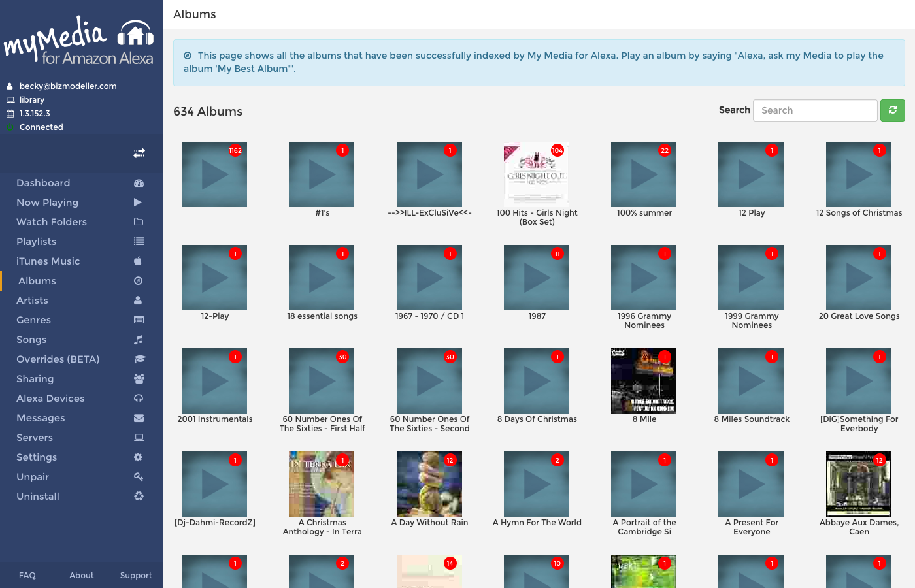Click the Artists person icon
The height and width of the screenshot is (588, 915).
(137, 300)
